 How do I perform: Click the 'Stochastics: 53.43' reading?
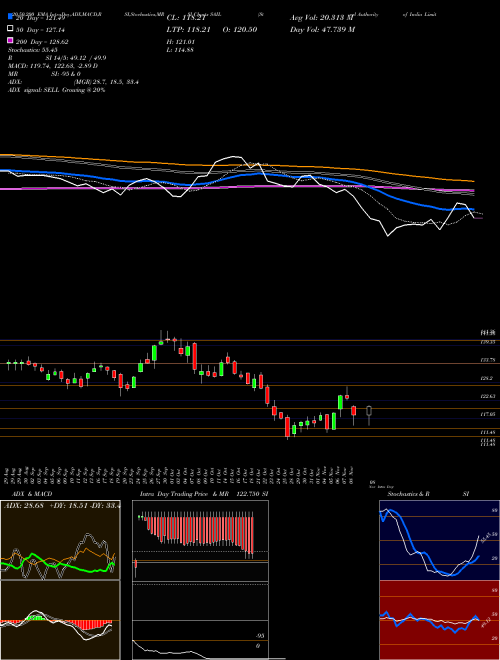pos(32,50)
